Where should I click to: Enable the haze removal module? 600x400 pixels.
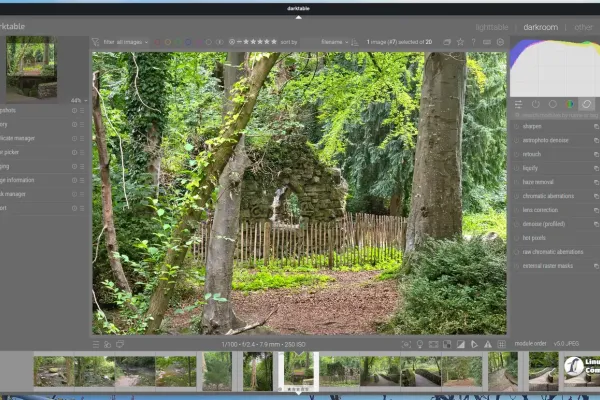pos(516,182)
